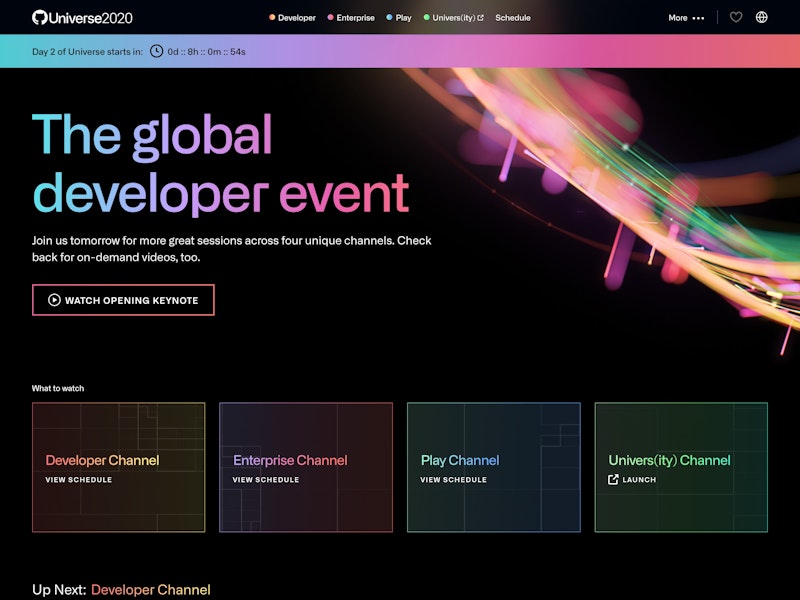Click the Watch Opening Keynote button
Viewport: 800px width, 600px height.
click(x=123, y=300)
